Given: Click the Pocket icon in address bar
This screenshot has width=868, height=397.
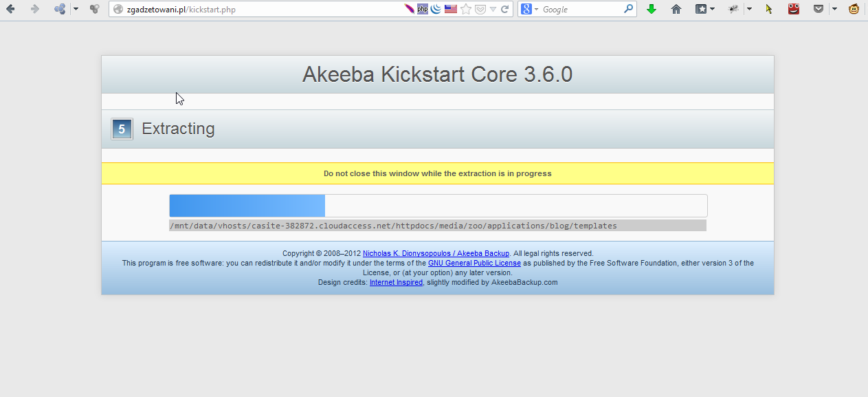Looking at the screenshot, I should [x=481, y=9].
